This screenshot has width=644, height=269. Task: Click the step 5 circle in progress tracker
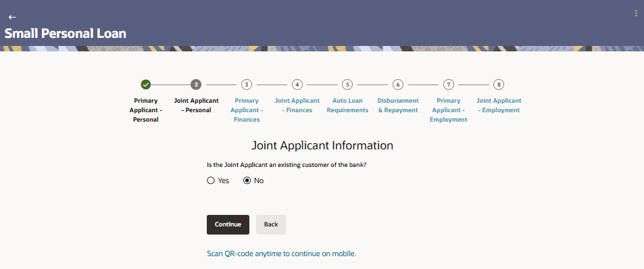pyautogui.click(x=347, y=84)
